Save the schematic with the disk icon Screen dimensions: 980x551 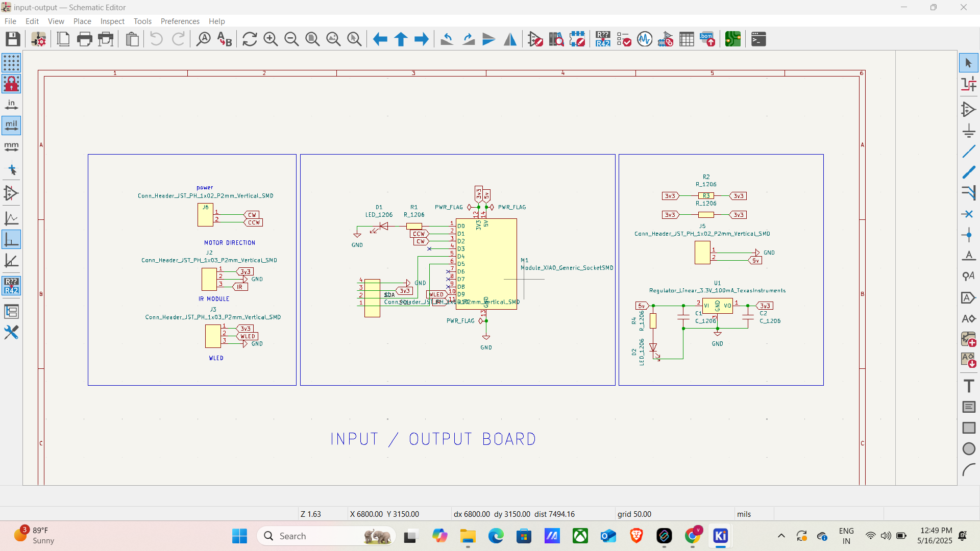[13, 39]
